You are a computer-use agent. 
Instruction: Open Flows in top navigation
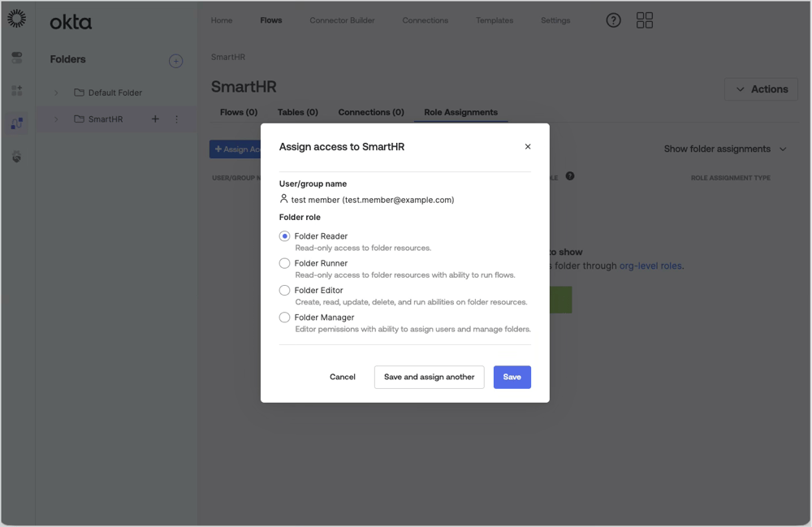(x=271, y=20)
